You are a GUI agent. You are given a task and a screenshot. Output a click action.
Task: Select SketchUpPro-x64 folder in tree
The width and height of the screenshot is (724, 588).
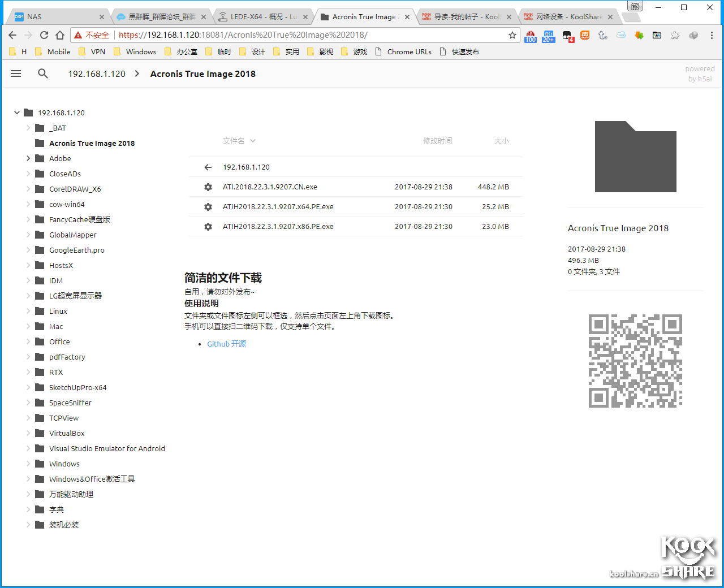click(x=77, y=387)
